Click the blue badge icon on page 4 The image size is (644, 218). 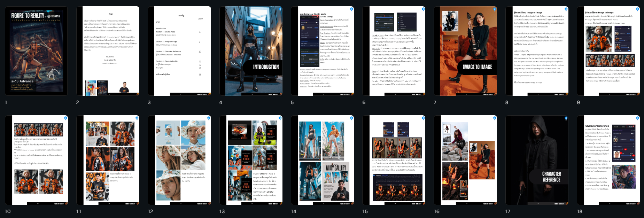[x=280, y=9]
